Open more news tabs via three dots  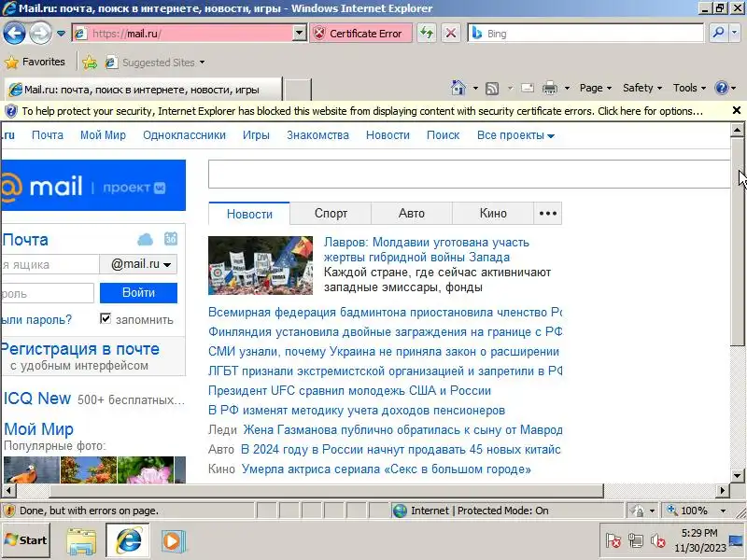point(548,214)
